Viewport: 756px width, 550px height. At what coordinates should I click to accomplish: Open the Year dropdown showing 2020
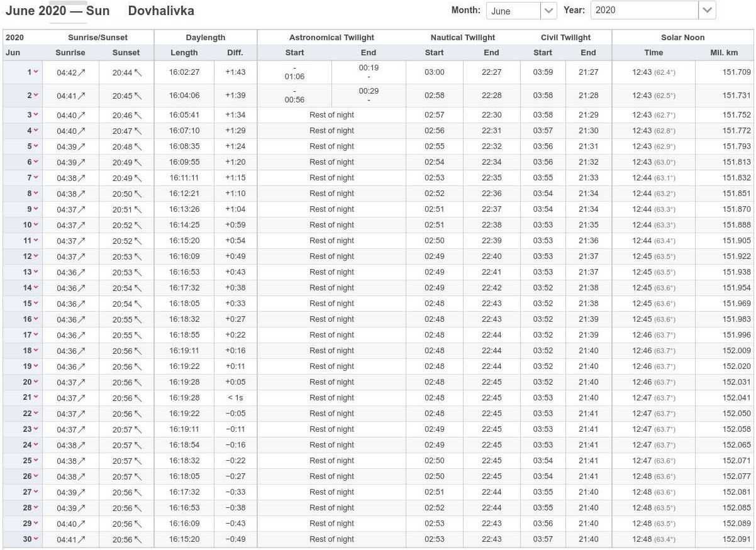pyautogui.click(x=653, y=11)
